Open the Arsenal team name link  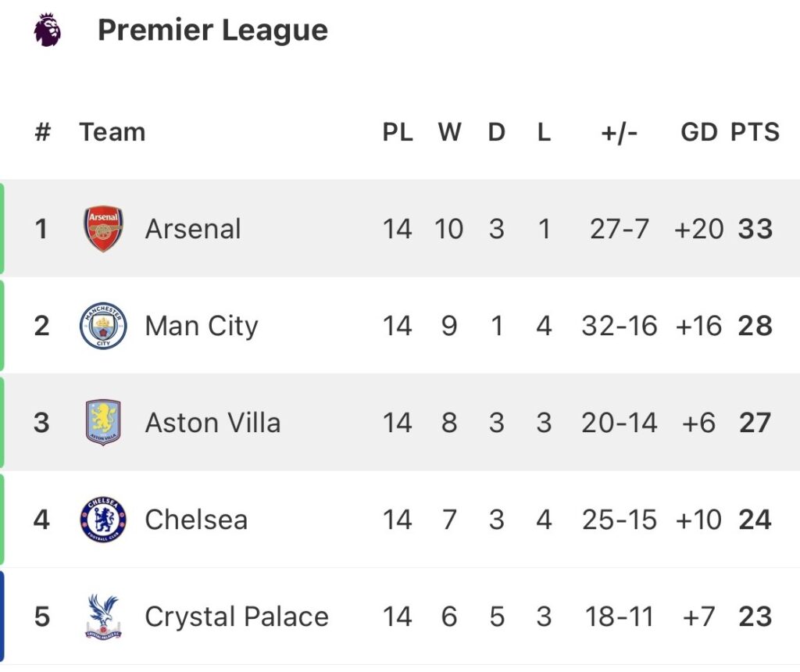coord(193,229)
